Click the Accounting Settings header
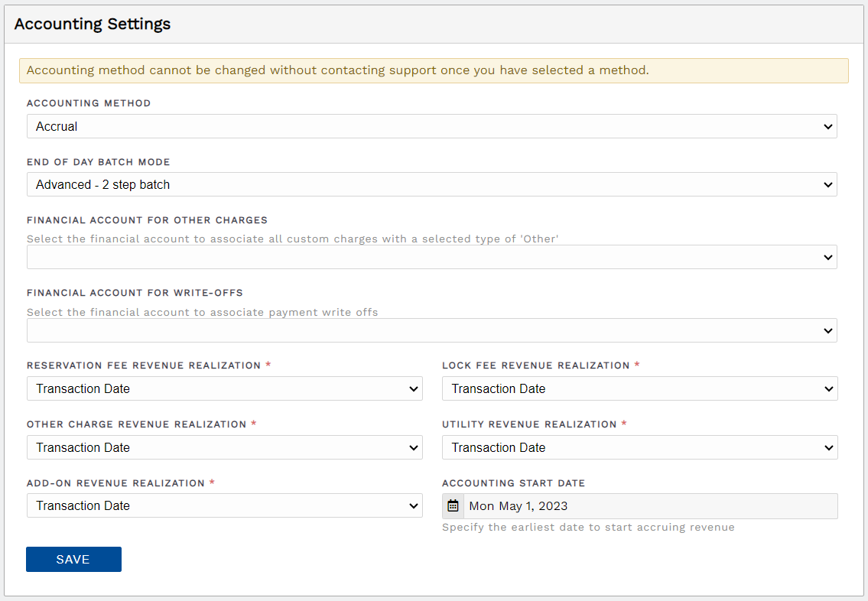 click(92, 24)
